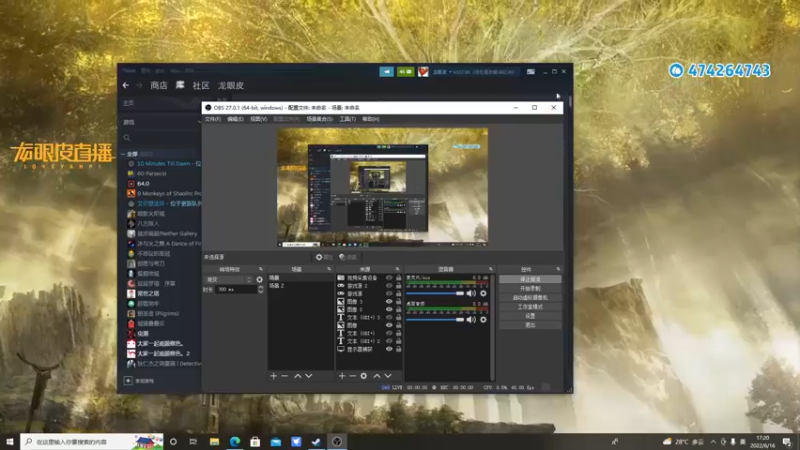Viewport: 800px width, 450px height.
Task: Move source down with the arrow icon
Action: click(x=388, y=376)
